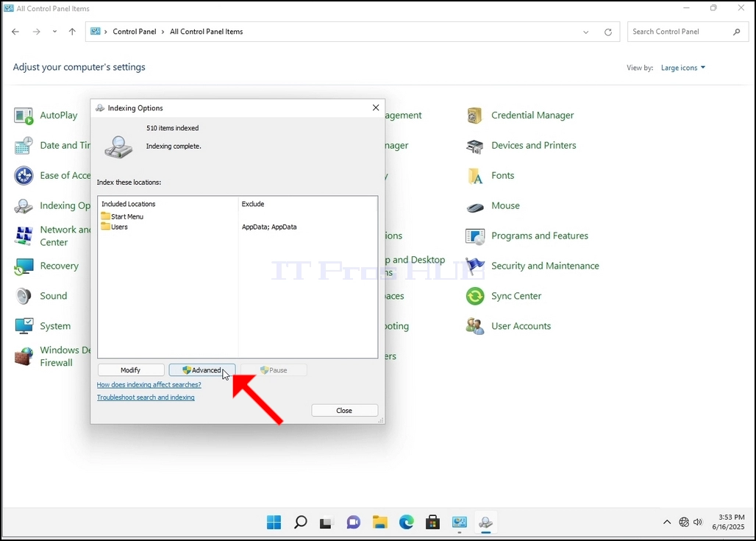Open the network globe tray icon
Viewport: 756px width, 541px height.
tap(684, 522)
